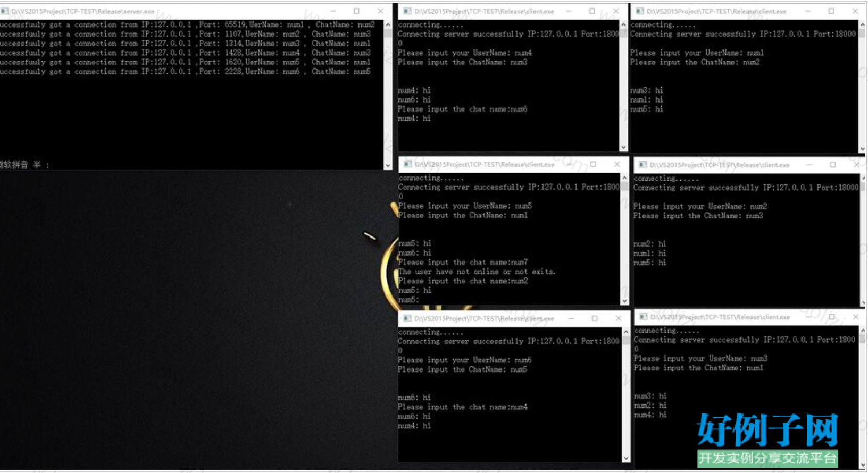Click 'Please input your UserName: num3' line
868x473 pixels.
701,359
